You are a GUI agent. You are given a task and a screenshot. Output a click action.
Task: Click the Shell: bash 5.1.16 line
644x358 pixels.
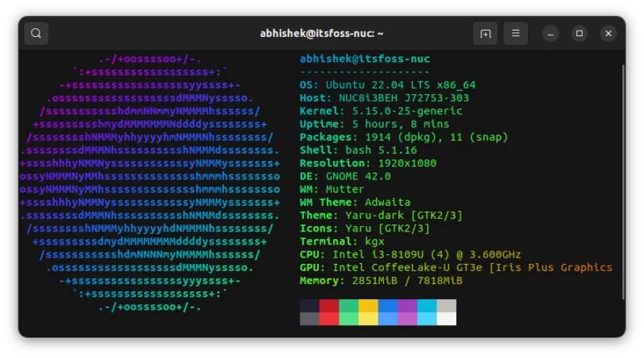tap(358, 150)
